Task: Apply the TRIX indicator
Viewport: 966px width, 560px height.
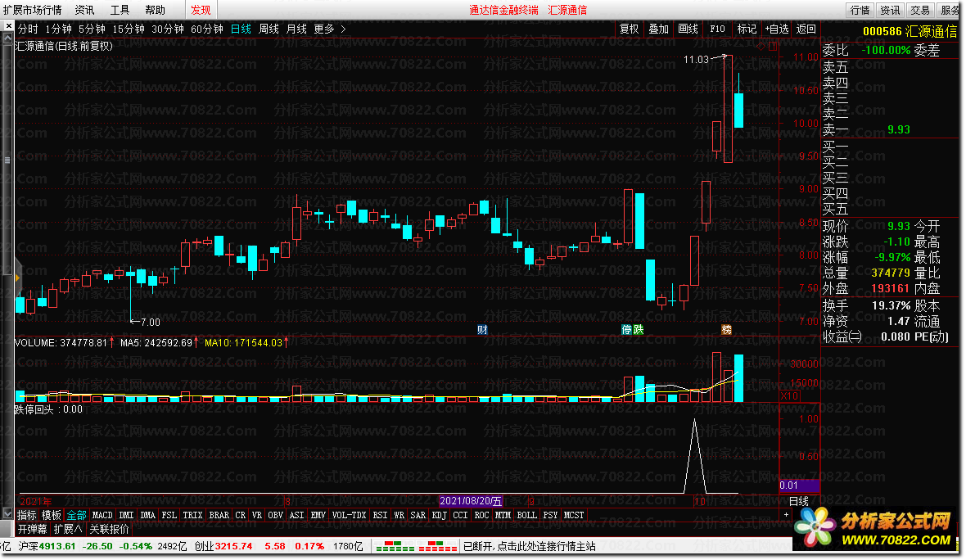Action: [x=193, y=515]
